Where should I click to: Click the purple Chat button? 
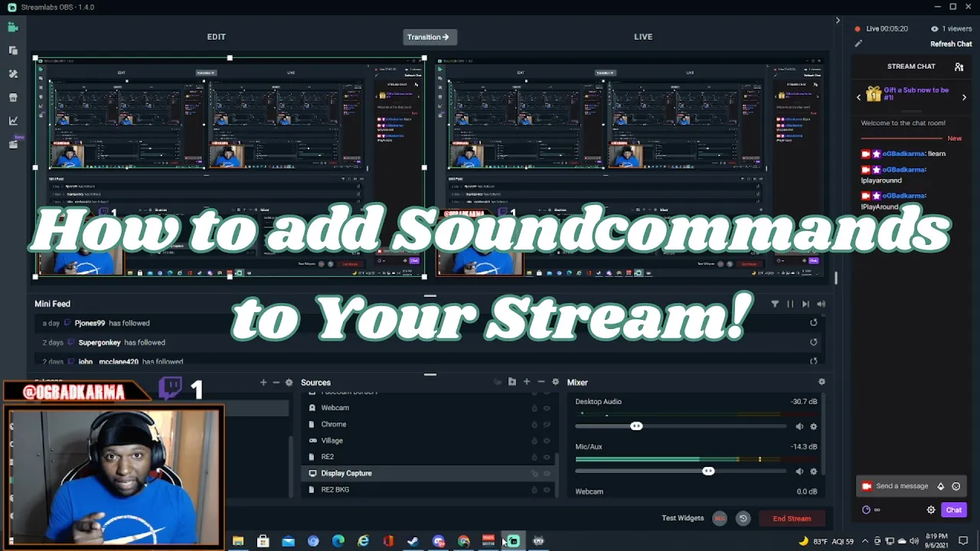pos(953,510)
